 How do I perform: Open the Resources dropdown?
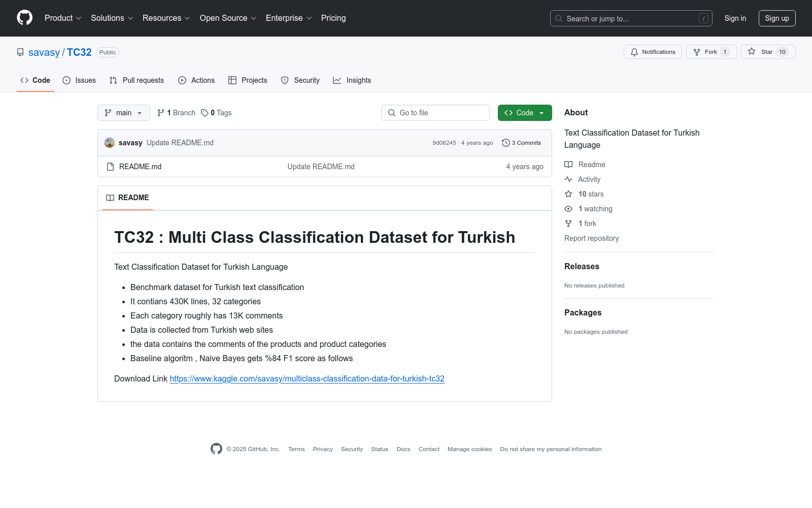coord(166,18)
